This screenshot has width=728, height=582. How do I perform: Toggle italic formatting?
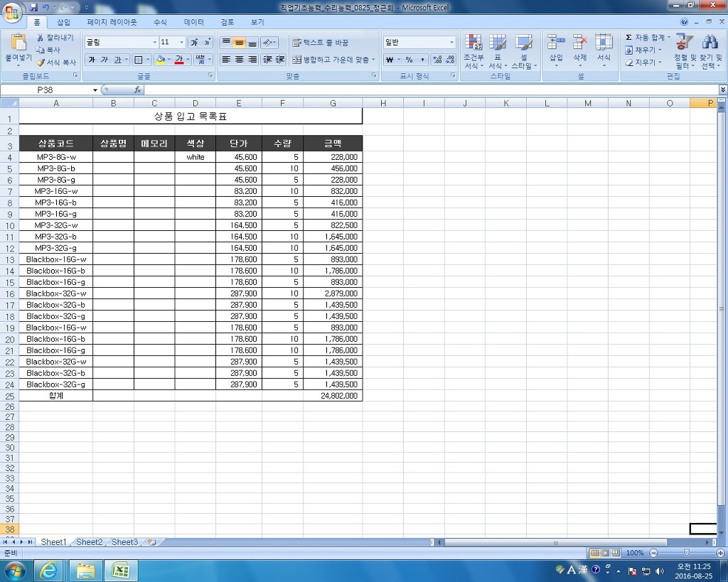(x=105, y=60)
